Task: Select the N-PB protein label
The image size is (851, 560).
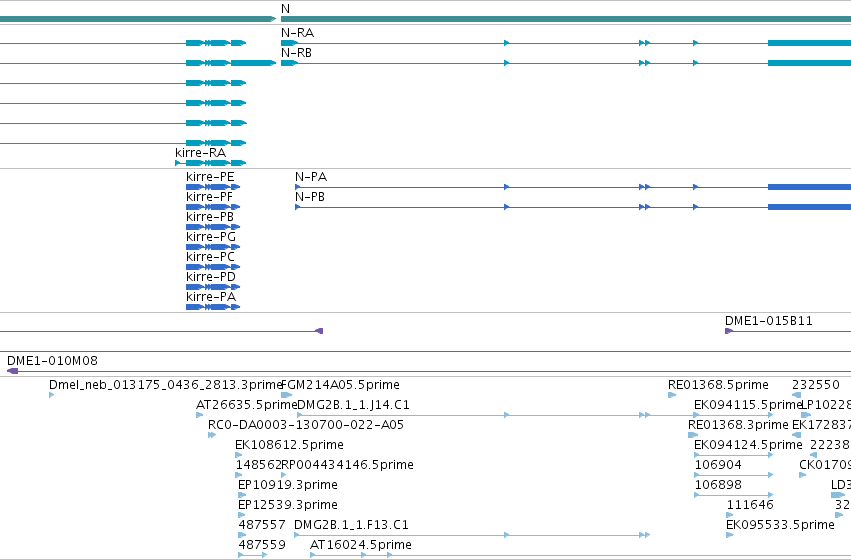Action: (x=310, y=197)
